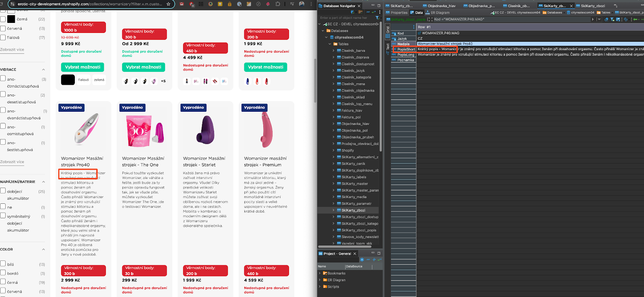The image size is (644, 297).
Task: Expand Bookmarks folder in Project panel
Action: (x=320, y=273)
